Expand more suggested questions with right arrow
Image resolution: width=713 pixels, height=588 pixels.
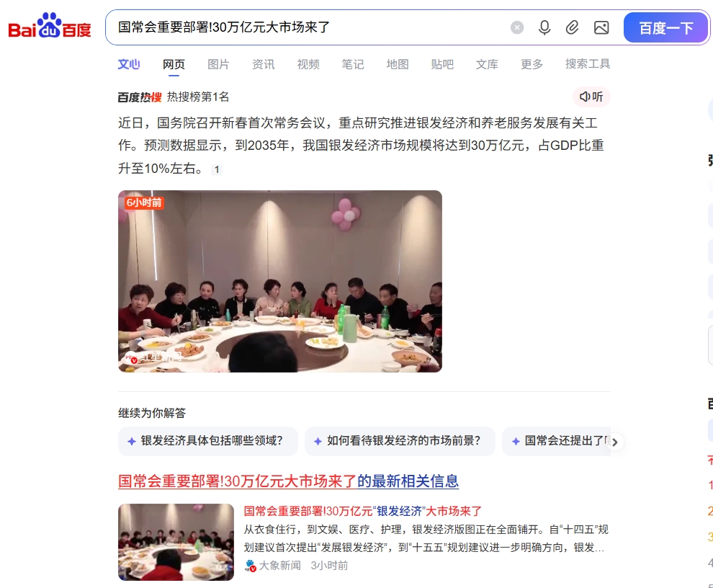coord(615,442)
